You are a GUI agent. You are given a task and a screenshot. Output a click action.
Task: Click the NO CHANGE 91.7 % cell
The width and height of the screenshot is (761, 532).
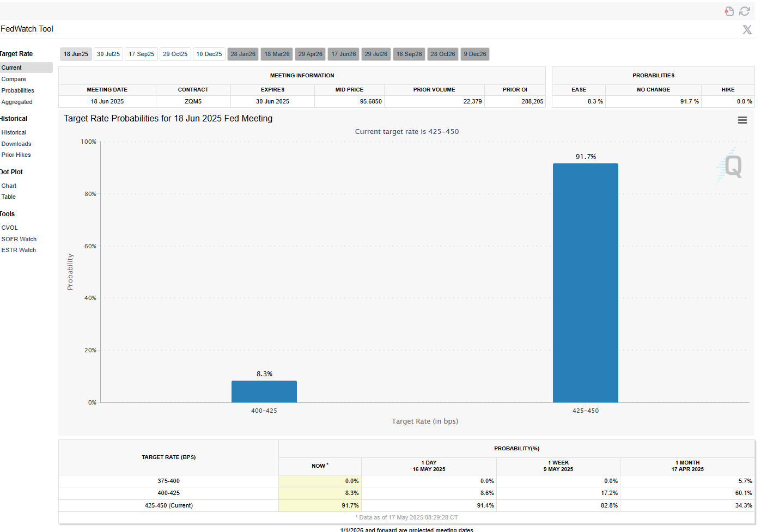(653, 101)
